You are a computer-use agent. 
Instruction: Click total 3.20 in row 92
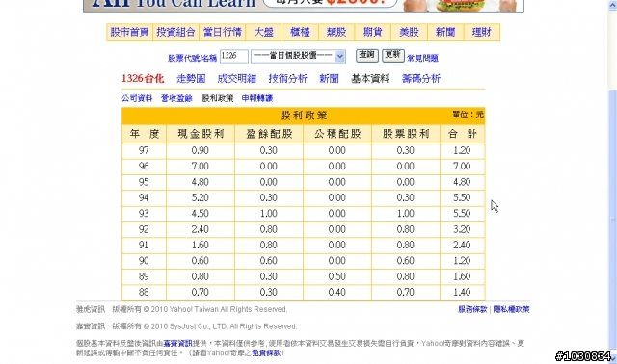[462, 229]
